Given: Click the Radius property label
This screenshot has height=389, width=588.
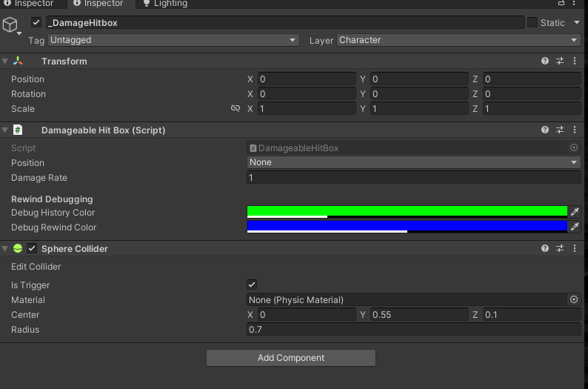Looking at the screenshot, I should coord(25,330).
